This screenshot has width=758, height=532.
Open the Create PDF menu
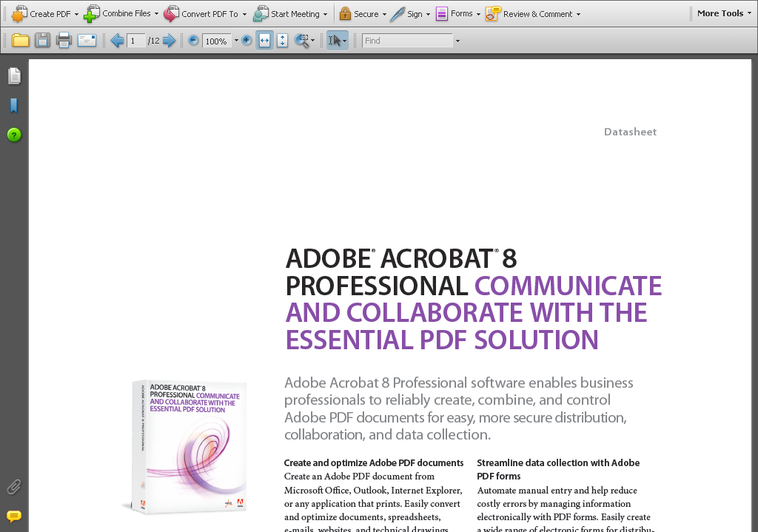(x=44, y=14)
